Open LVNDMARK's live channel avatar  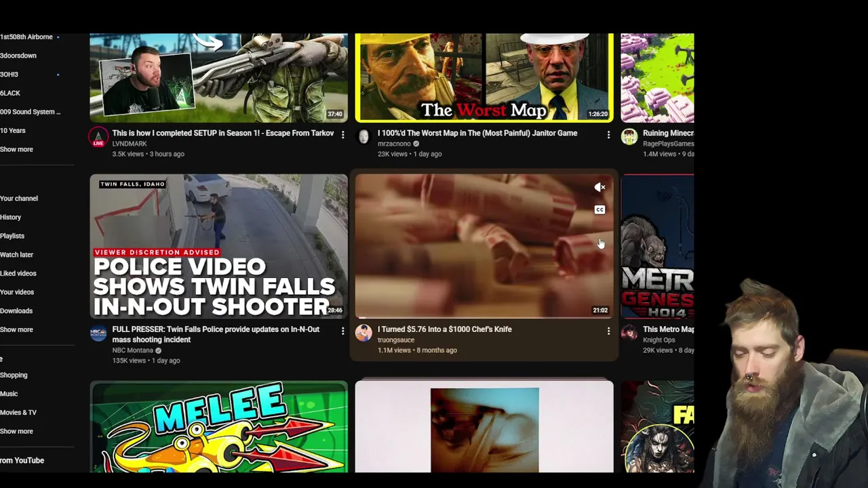click(98, 137)
